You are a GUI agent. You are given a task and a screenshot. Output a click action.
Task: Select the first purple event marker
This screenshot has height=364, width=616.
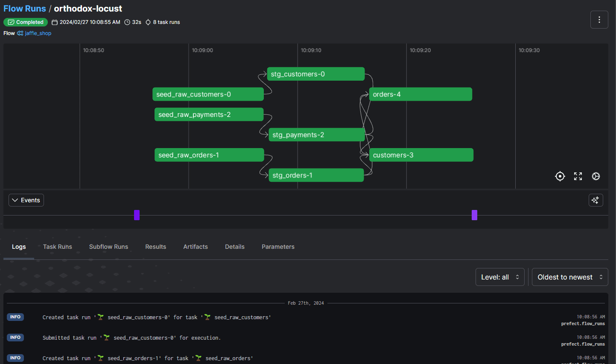(137, 215)
